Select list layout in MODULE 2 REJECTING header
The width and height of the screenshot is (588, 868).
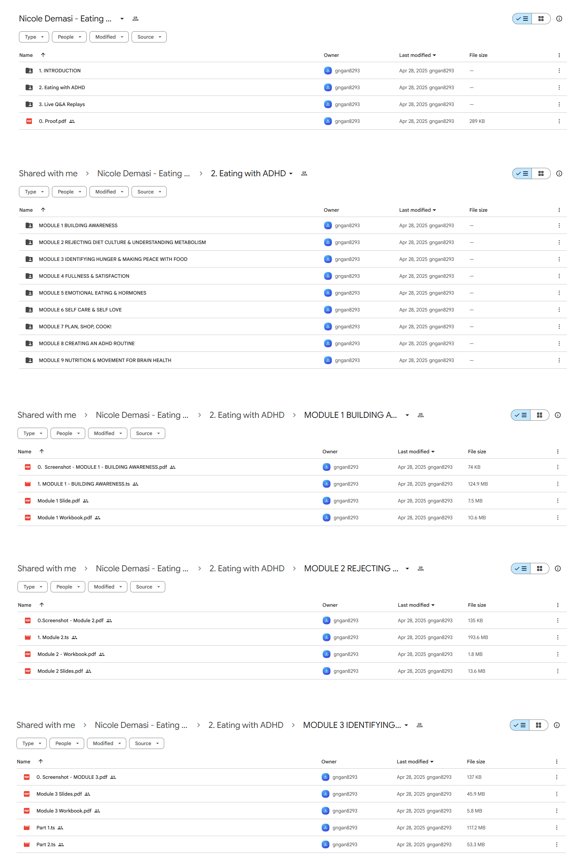tap(521, 568)
